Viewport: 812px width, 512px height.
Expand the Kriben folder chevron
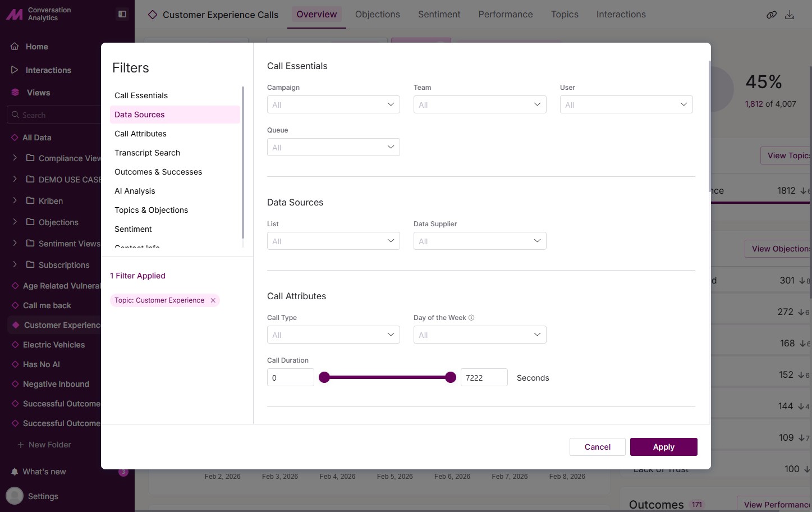(x=15, y=200)
